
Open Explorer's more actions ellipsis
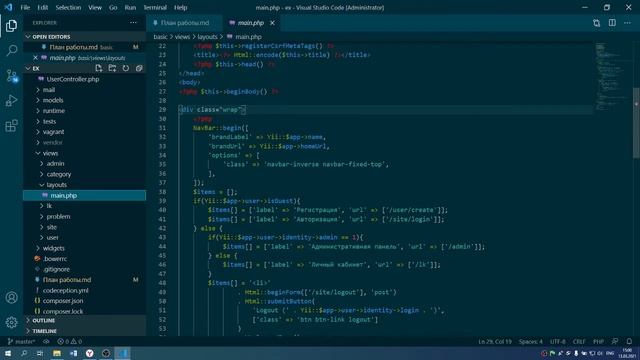(x=133, y=23)
